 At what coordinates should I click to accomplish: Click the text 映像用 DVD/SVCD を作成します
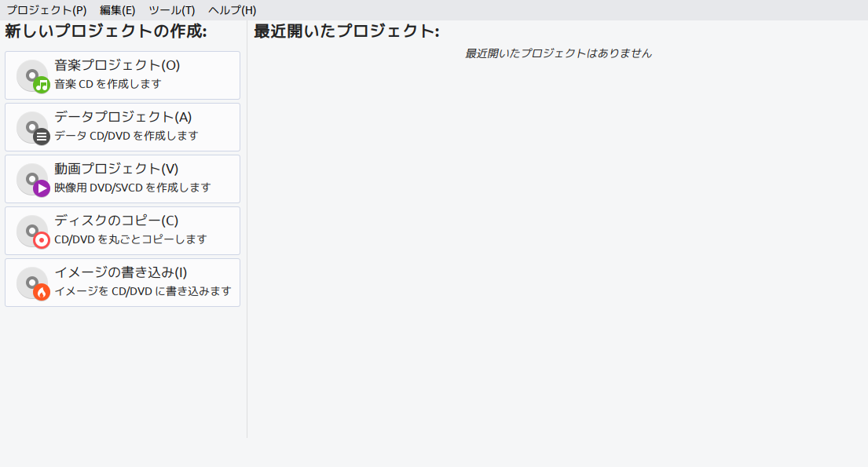(x=132, y=188)
